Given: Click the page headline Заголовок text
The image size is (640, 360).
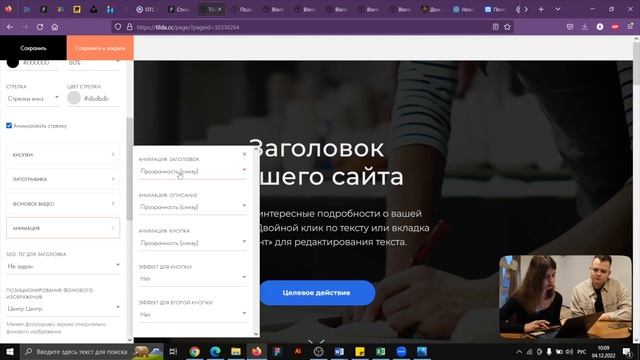Looking at the screenshot, I should 317,148.
